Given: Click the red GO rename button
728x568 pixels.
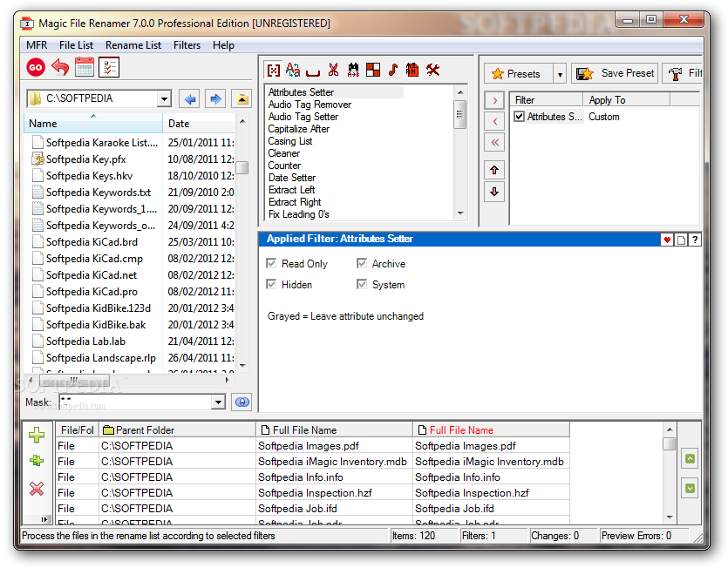Looking at the screenshot, I should (35, 68).
